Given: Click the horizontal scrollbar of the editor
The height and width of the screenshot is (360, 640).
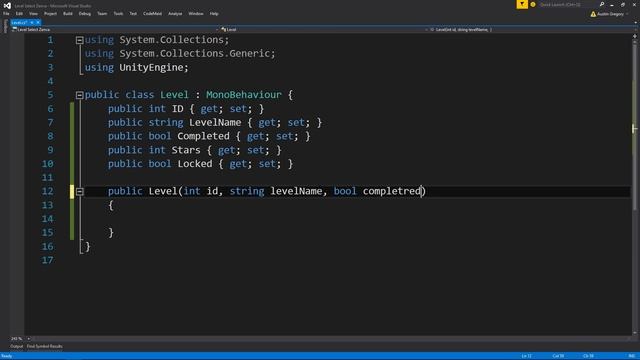Looking at the screenshot, I should point(331,338).
